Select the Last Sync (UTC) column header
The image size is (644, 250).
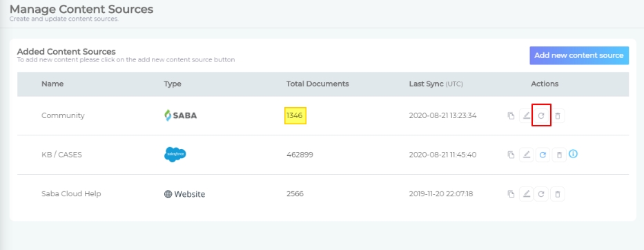pos(436,84)
